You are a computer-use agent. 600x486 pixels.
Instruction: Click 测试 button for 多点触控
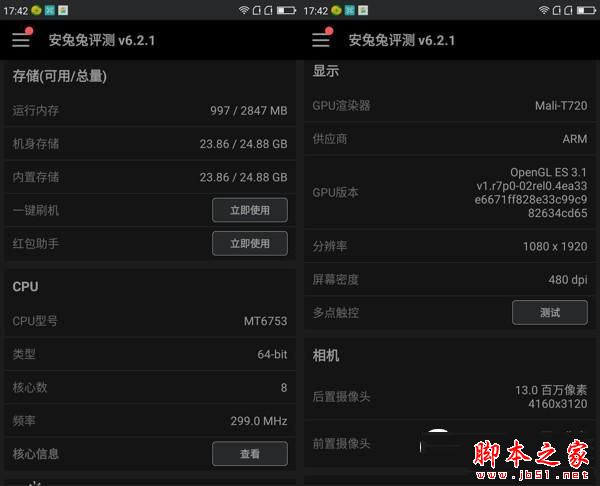point(550,313)
